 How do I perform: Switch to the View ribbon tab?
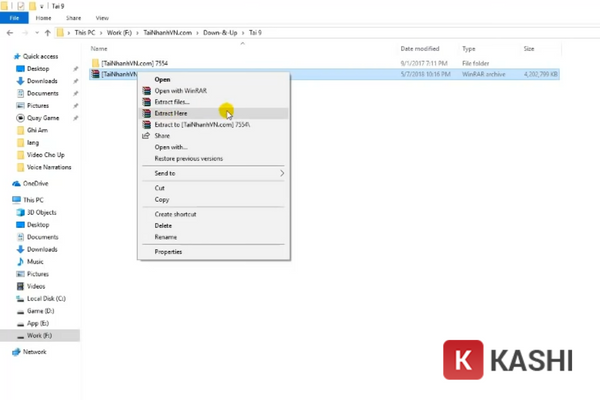[103, 17]
